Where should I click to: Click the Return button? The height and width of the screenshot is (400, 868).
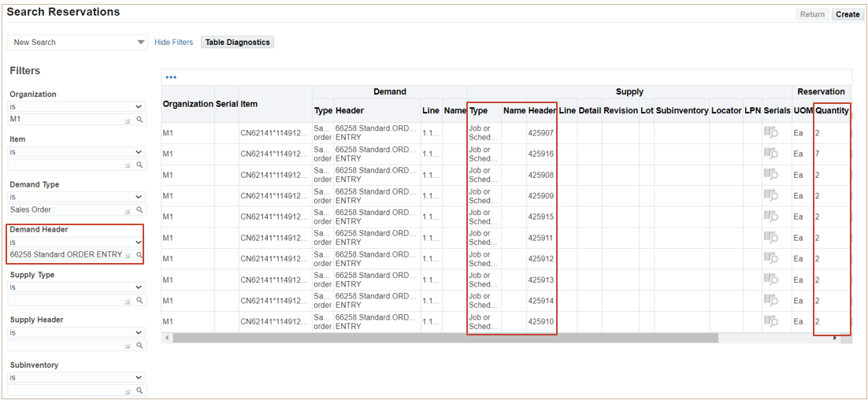pyautogui.click(x=813, y=14)
